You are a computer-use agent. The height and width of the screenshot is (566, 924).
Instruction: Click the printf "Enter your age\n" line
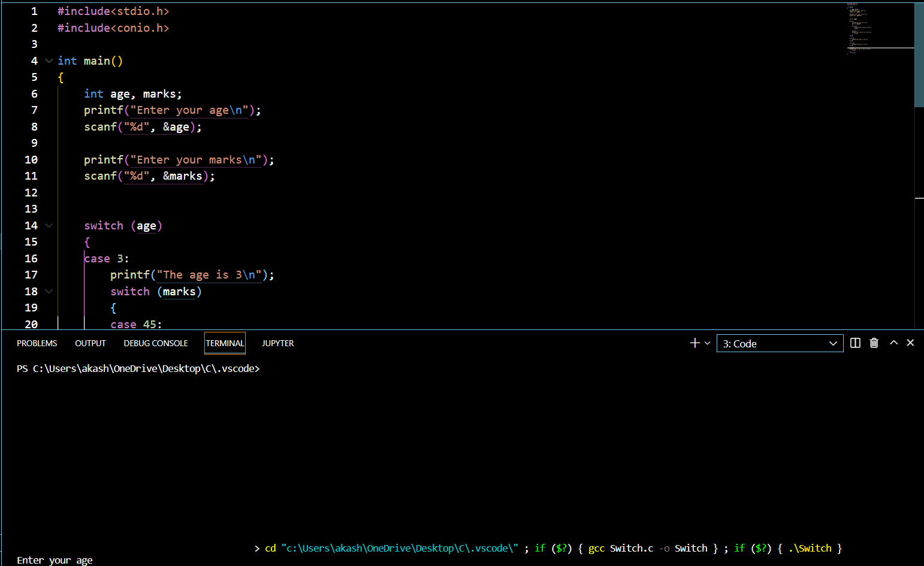click(173, 110)
